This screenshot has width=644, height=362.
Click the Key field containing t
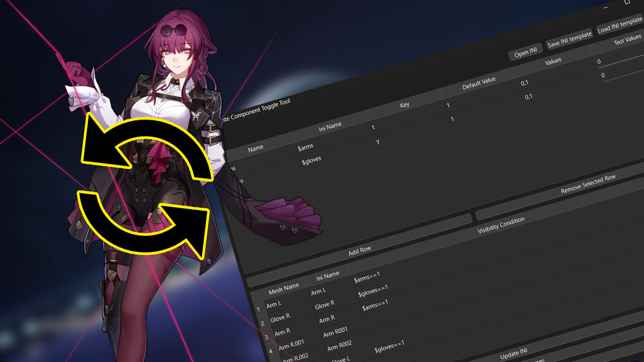(x=374, y=127)
